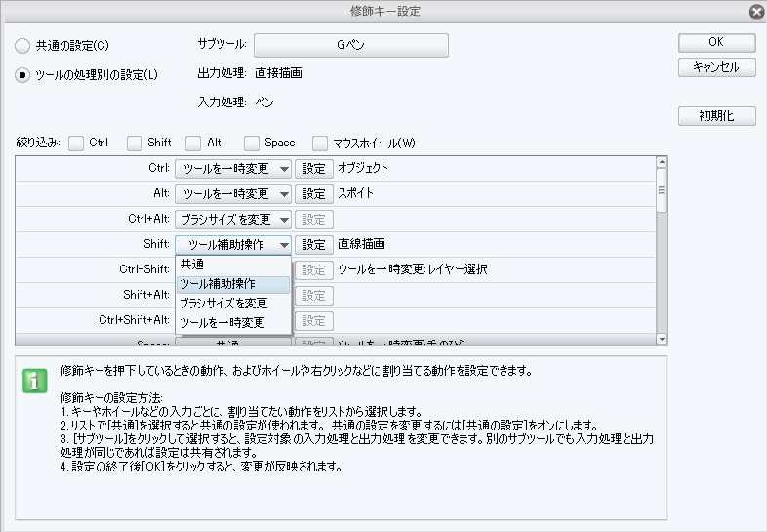This screenshot has height=532, width=767.
Task: Click the Ctrl+Shift: row label
Action: pyautogui.click(x=144, y=269)
